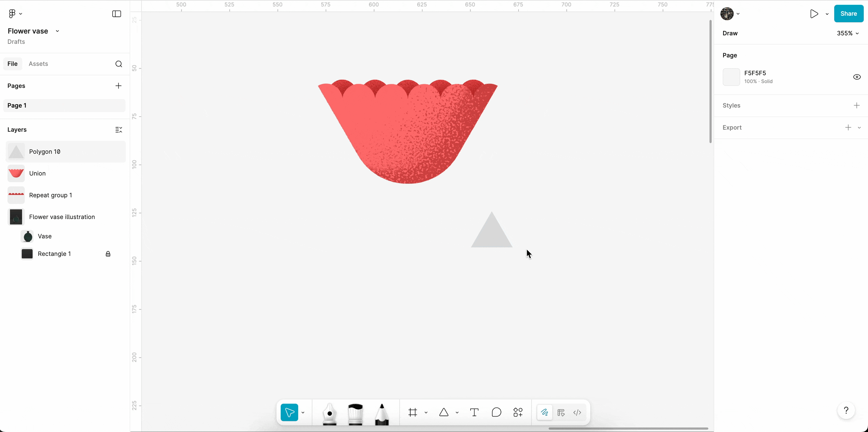Image resolution: width=868 pixels, height=432 pixels.
Task: Select the Comment tool
Action: pos(496,412)
